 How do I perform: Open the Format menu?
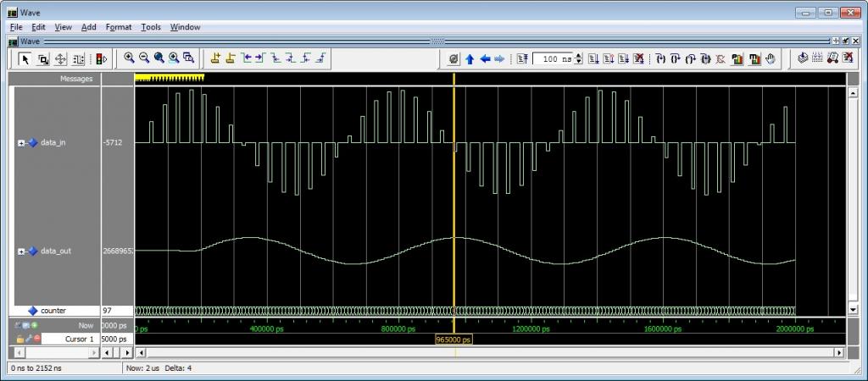[x=119, y=27]
